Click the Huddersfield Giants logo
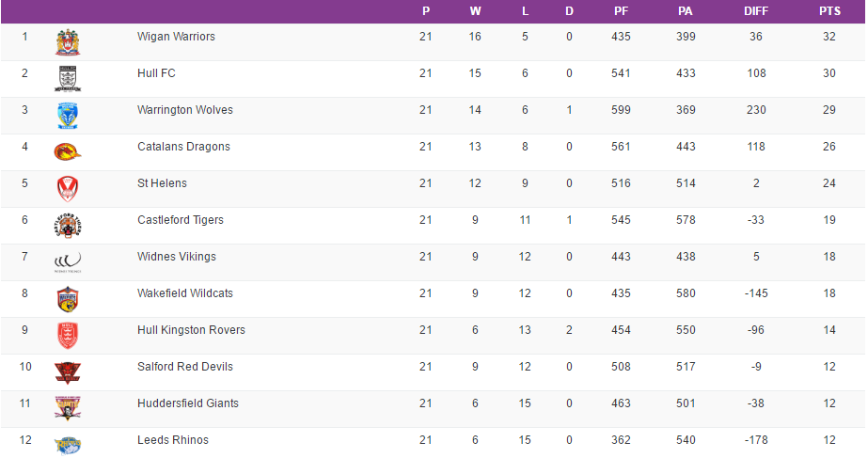 [68, 408]
